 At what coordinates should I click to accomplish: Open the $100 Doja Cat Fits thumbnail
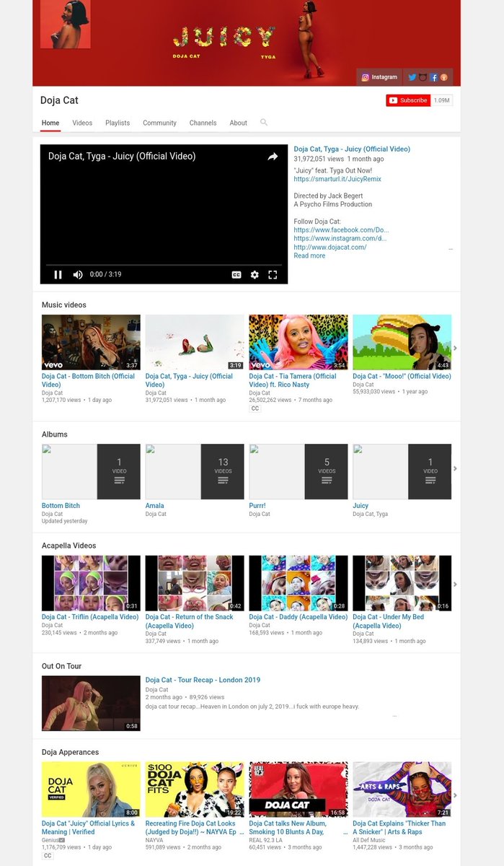(195, 790)
